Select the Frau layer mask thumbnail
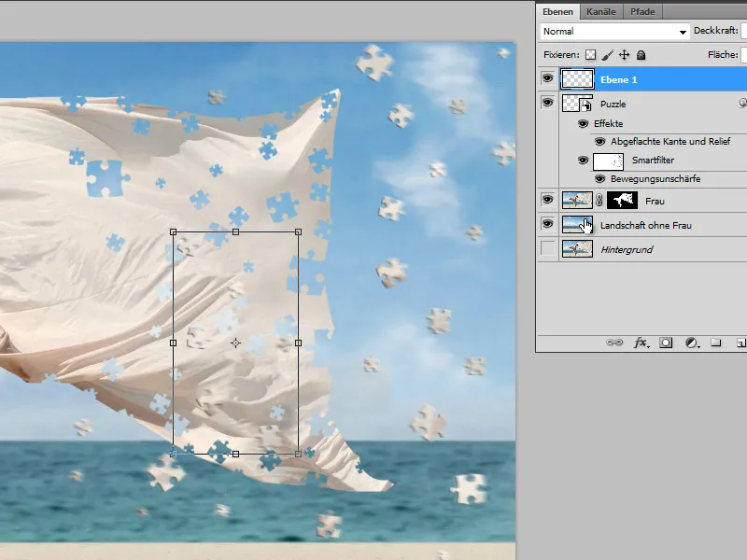The width and height of the screenshot is (747, 560). (x=622, y=201)
